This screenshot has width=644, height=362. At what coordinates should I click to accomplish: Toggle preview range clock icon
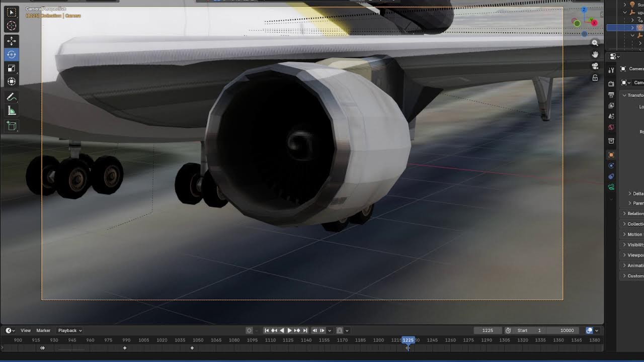(x=508, y=330)
